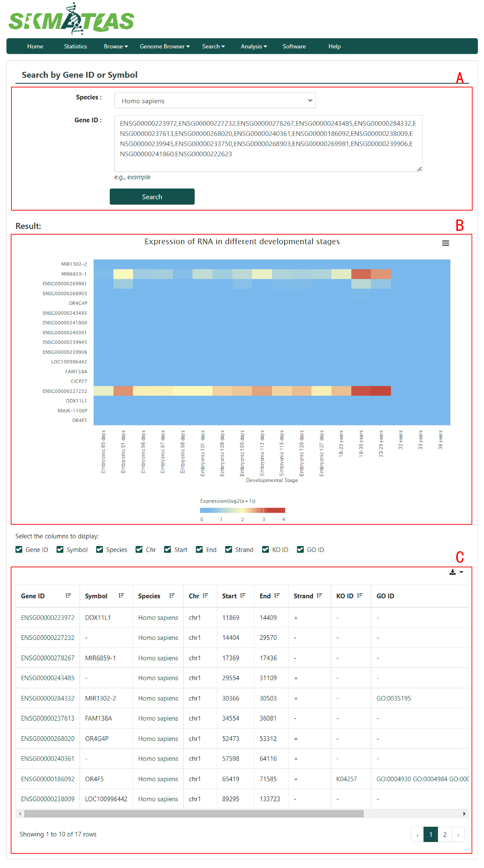Uncheck the Species column checkbox
The image size is (484, 868).
tap(99, 549)
